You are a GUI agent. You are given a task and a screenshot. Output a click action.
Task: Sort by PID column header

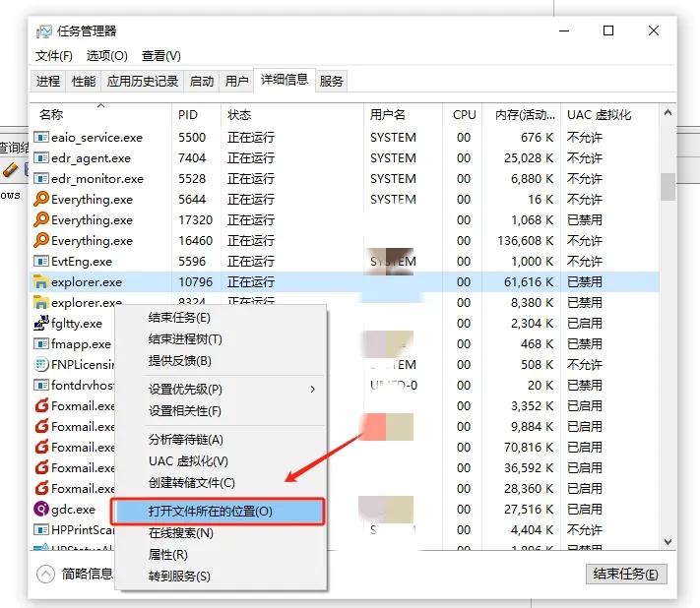(197, 115)
